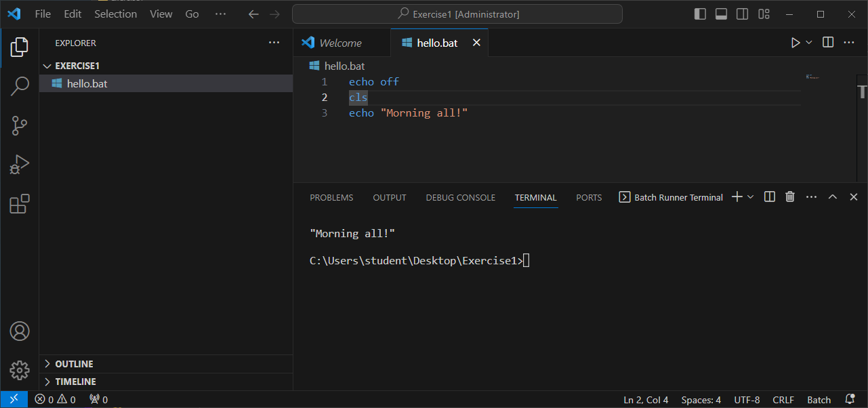Open the Run and Debug view
This screenshot has height=408, width=868.
coord(20,165)
